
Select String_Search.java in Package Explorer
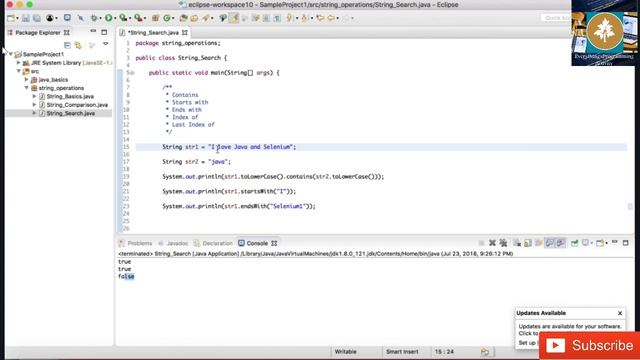[x=71, y=113]
